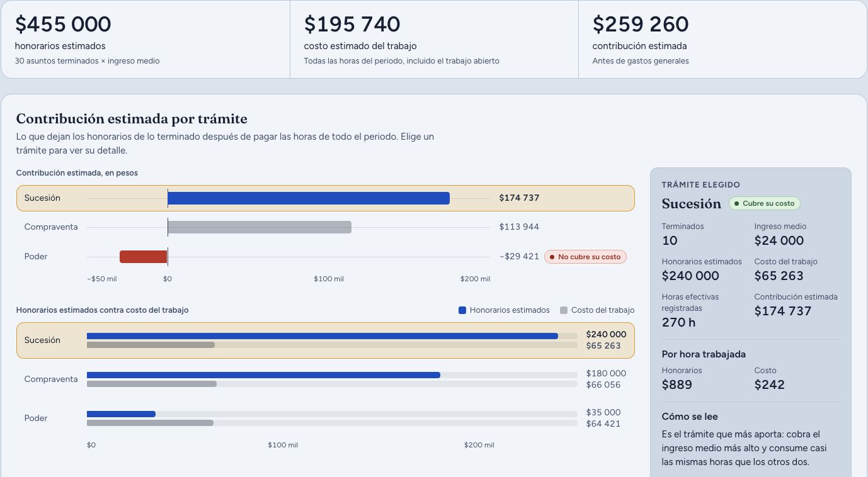The height and width of the screenshot is (477, 868).
Task: Select the Sucesión row in the contribution chart
Action: 325,198
